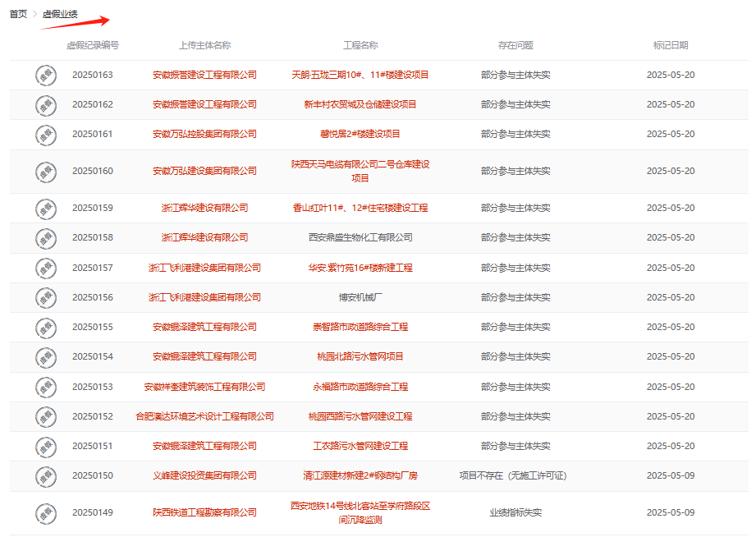Click the 标记日期 column header

(671, 45)
